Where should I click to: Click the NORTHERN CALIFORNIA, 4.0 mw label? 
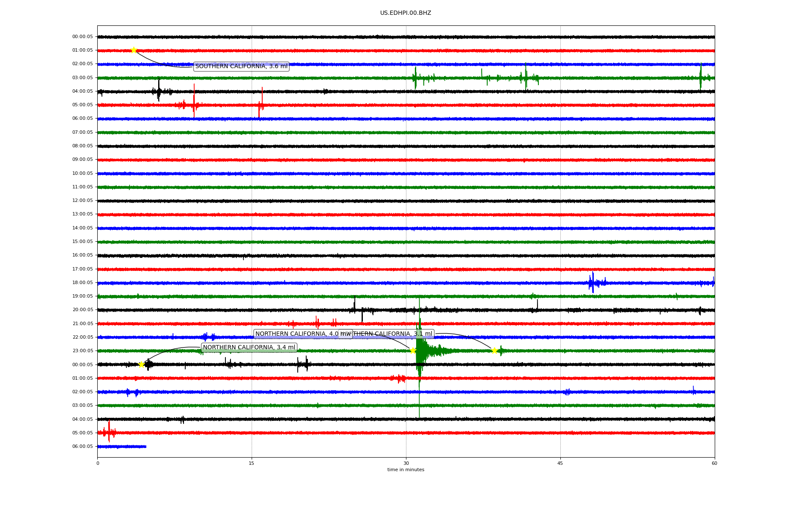click(x=296, y=334)
